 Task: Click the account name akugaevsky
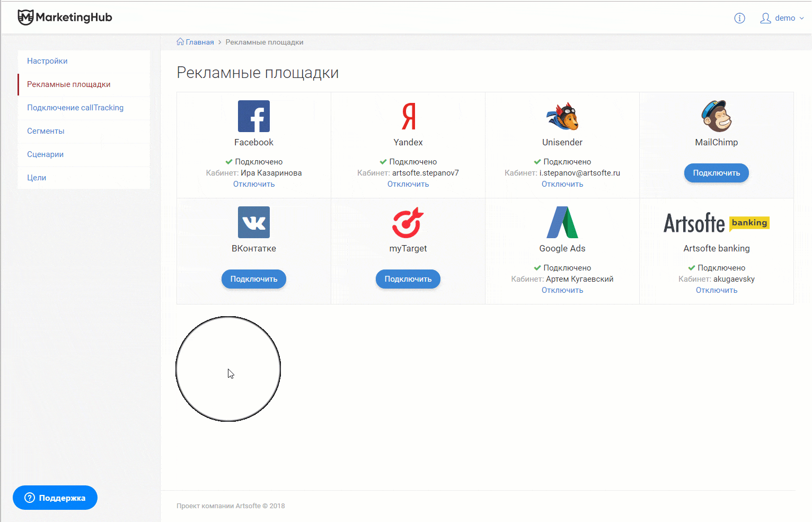pos(734,279)
